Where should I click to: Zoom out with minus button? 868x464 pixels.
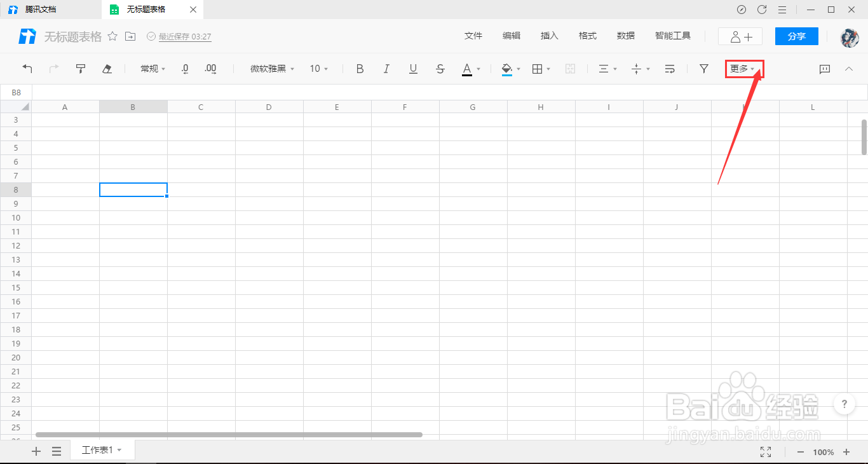point(801,452)
